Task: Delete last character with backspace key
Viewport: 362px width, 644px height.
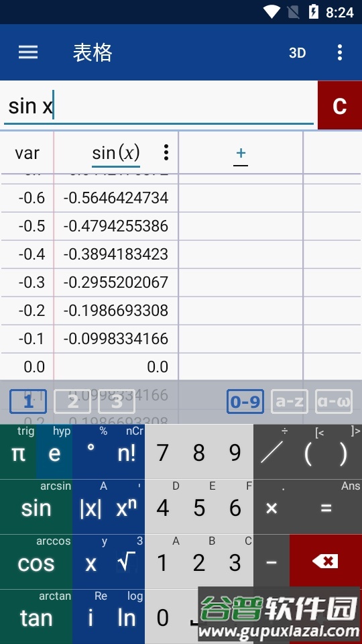Action: (x=326, y=561)
